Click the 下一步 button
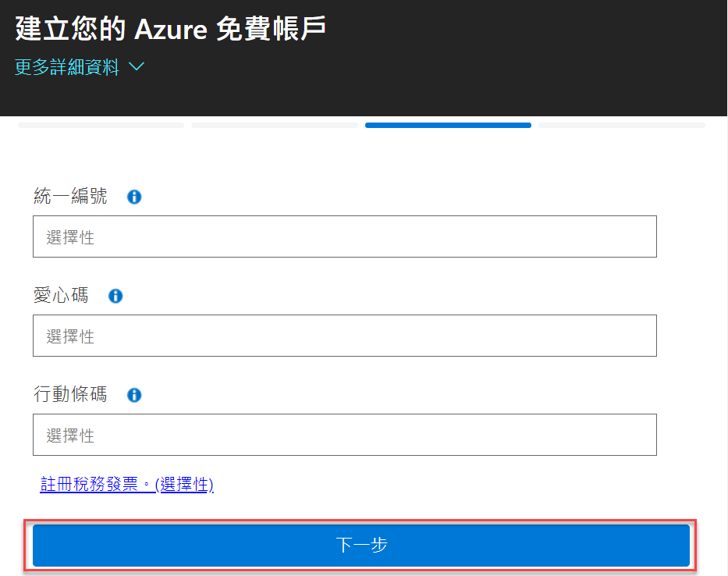Viewport: 728px width, 576px height. 361,546
